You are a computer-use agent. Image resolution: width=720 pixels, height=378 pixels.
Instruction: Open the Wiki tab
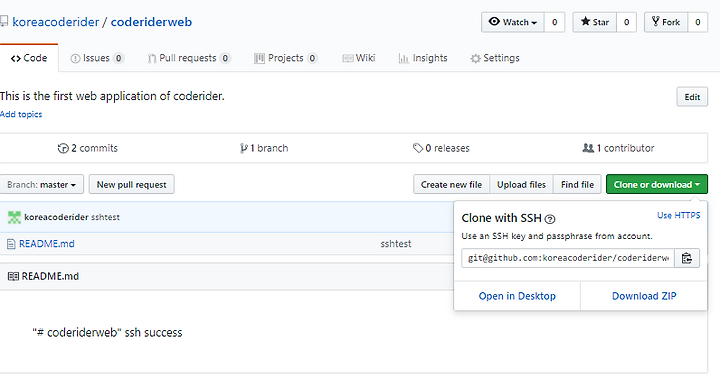[x=359, y=58]
